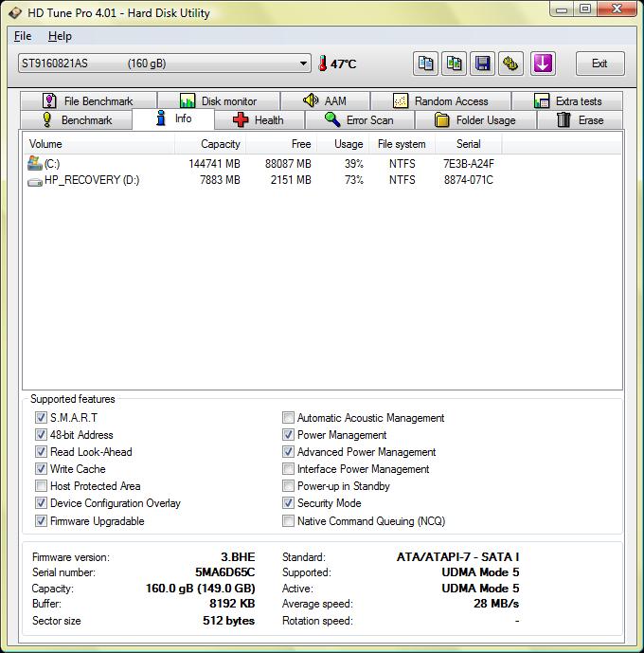
Task: Click the purple minimize-to-tray arrow icon
Action: [x=543, y=63]
